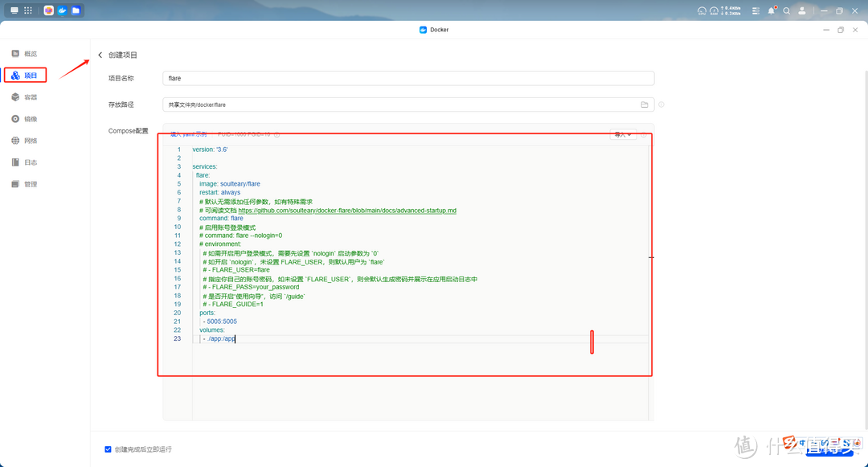Viewport: 868px width, 467px height.
Task: Browse folders for the 存放路径 field
Action: 644,104
